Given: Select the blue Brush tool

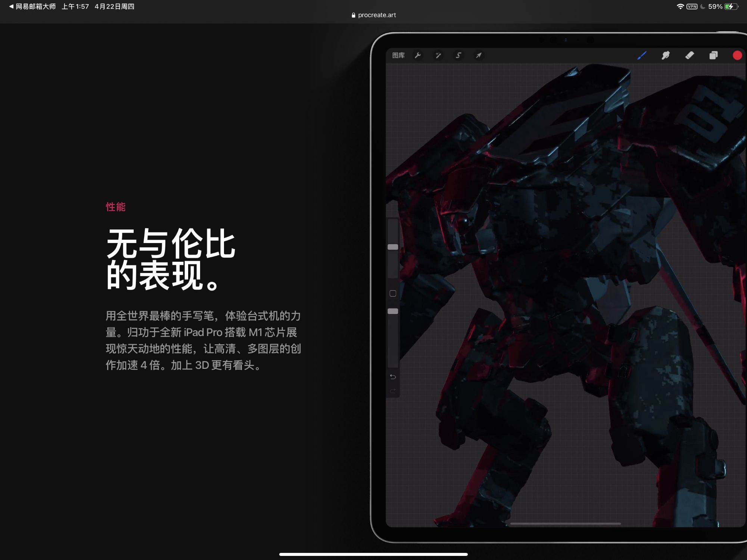Looking at the screenshot, I should pyautogui.click(x=642, y=55).
